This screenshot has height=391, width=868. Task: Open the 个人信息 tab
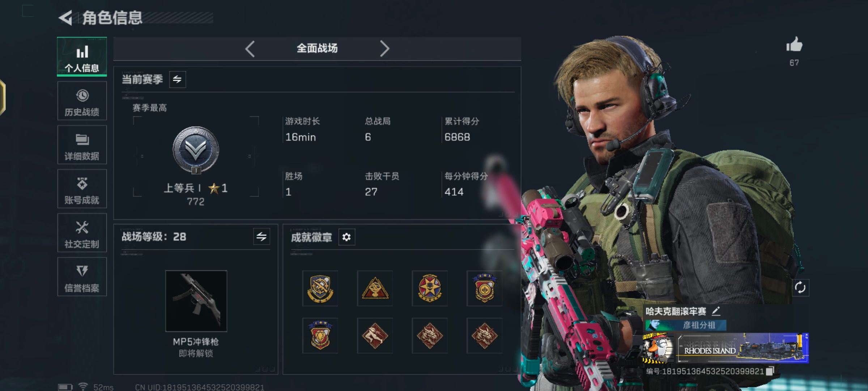coord(82,56)
